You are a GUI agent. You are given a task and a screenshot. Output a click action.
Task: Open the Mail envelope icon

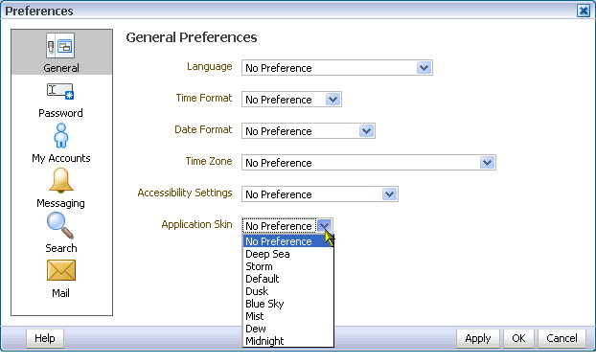(x=61, y=270)
